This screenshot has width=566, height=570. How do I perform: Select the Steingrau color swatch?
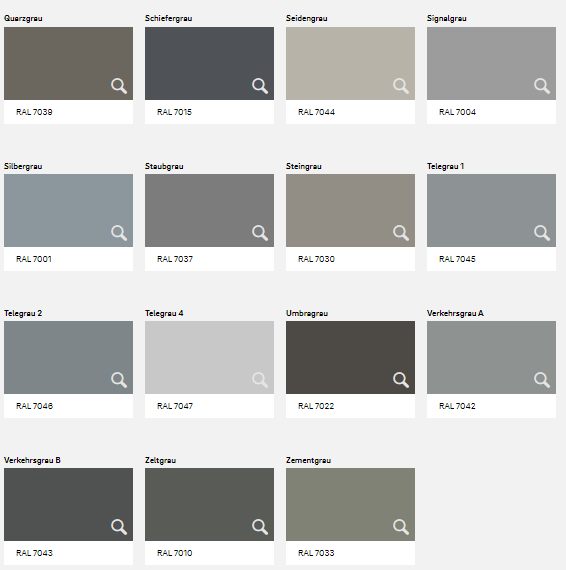(x=350, y=210)
